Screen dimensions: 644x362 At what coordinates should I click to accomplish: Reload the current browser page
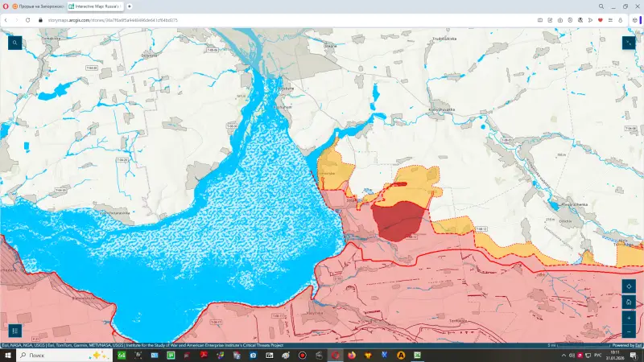tap(27, 19)
